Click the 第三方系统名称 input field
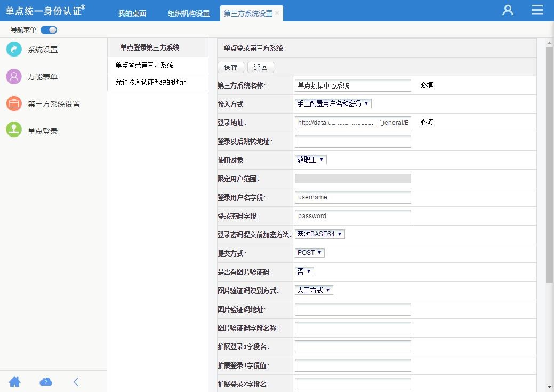 (352, 85)
